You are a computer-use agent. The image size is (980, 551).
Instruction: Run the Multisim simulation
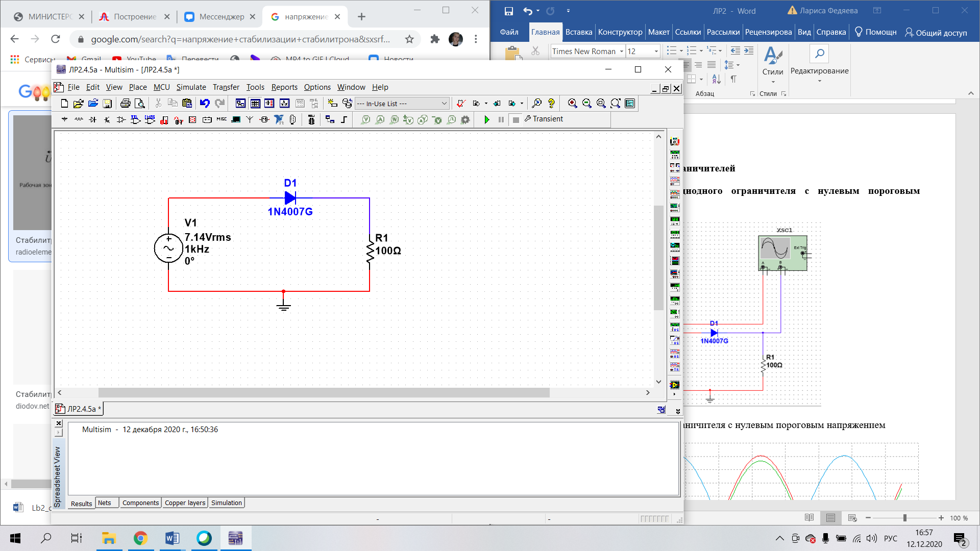[x=487, y=119]
